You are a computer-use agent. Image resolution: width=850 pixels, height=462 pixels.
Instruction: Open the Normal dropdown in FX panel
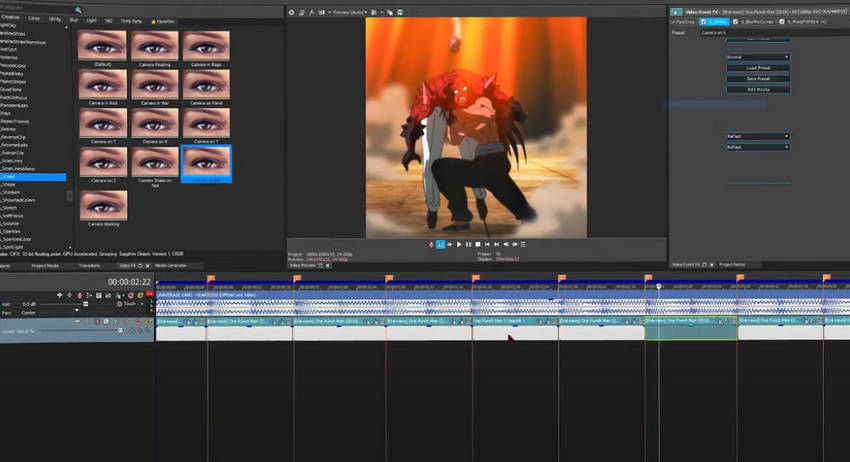point(758,57)
